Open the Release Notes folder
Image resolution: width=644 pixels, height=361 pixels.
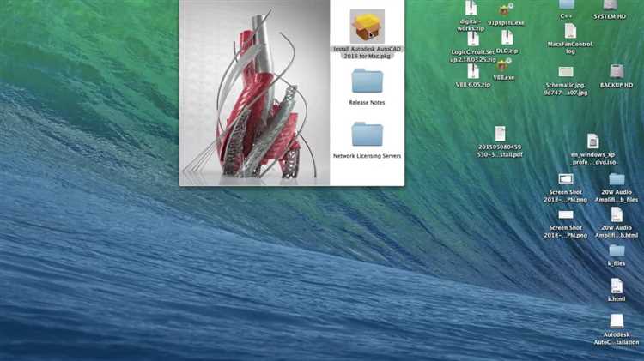368,81
